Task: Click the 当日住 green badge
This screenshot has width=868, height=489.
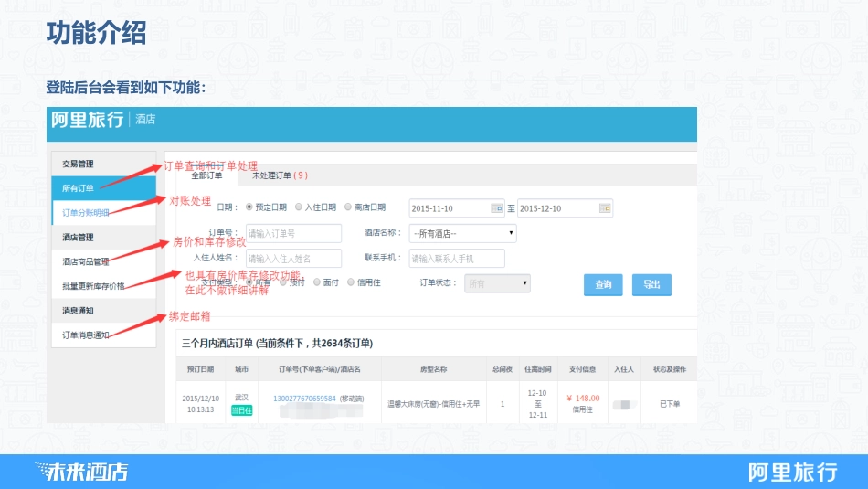Action: (241, 410)
